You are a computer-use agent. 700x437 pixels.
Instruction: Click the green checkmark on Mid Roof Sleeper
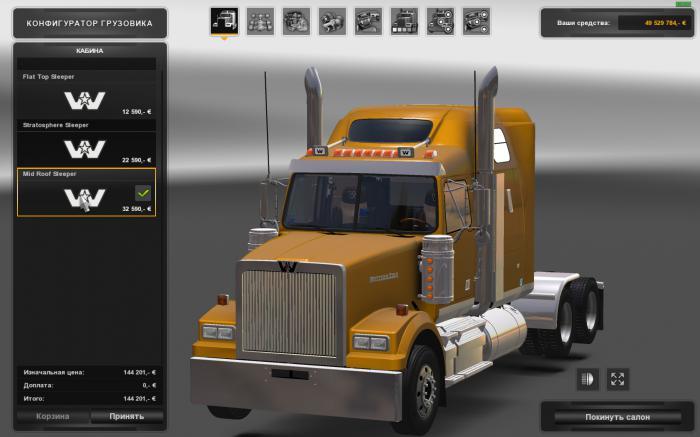tap(143, 192)
